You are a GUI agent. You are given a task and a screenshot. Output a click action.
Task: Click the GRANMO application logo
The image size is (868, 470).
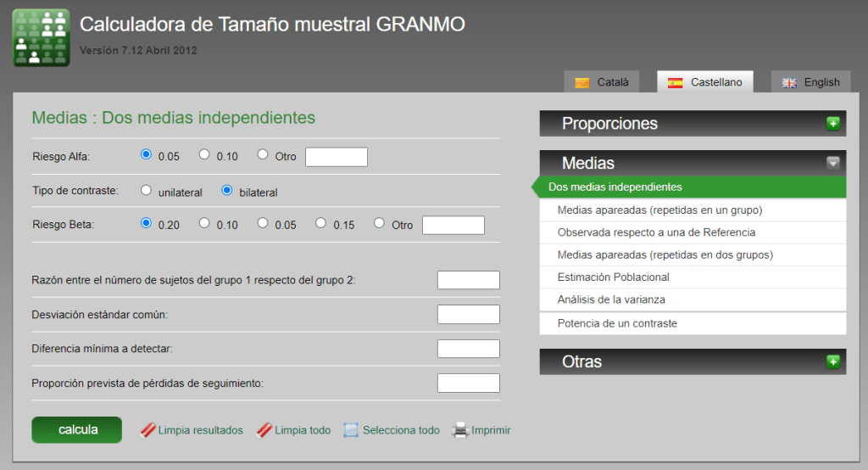[41, 38]
